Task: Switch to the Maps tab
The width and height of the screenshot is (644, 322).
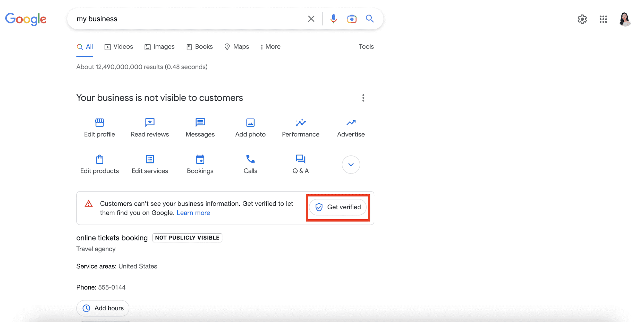Action: [237, 47]
